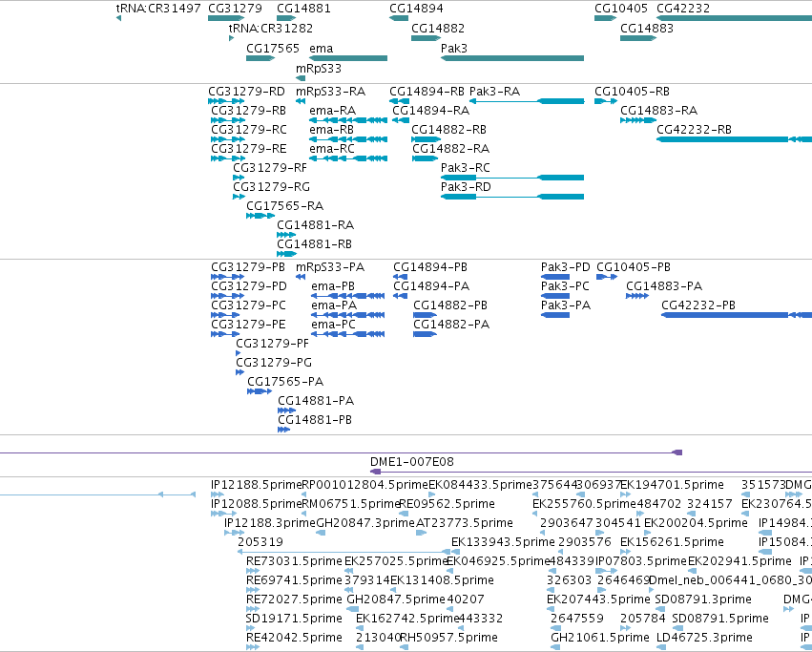
Task: Click the CG14894-PB protein label
Action: 430,267
